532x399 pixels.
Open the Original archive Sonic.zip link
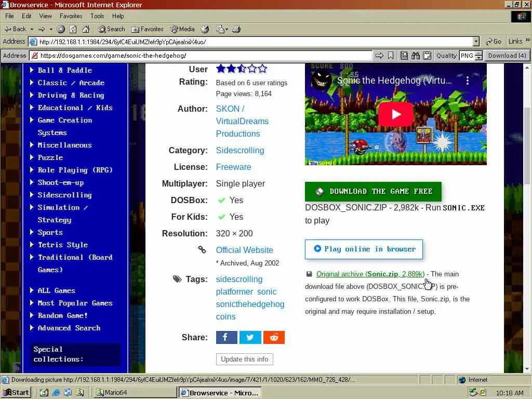(x=370, y=274)
